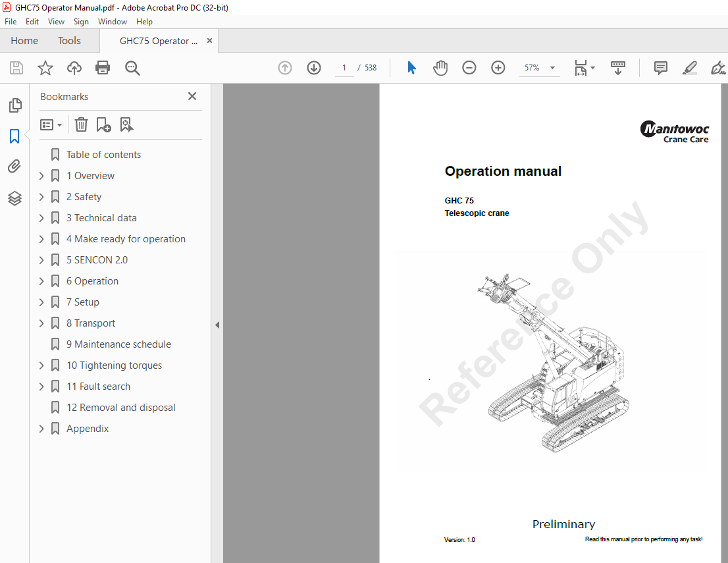Screen dimensions: 728x563
Task: Select the Highlight text tool
Action: tap(689, 68)
